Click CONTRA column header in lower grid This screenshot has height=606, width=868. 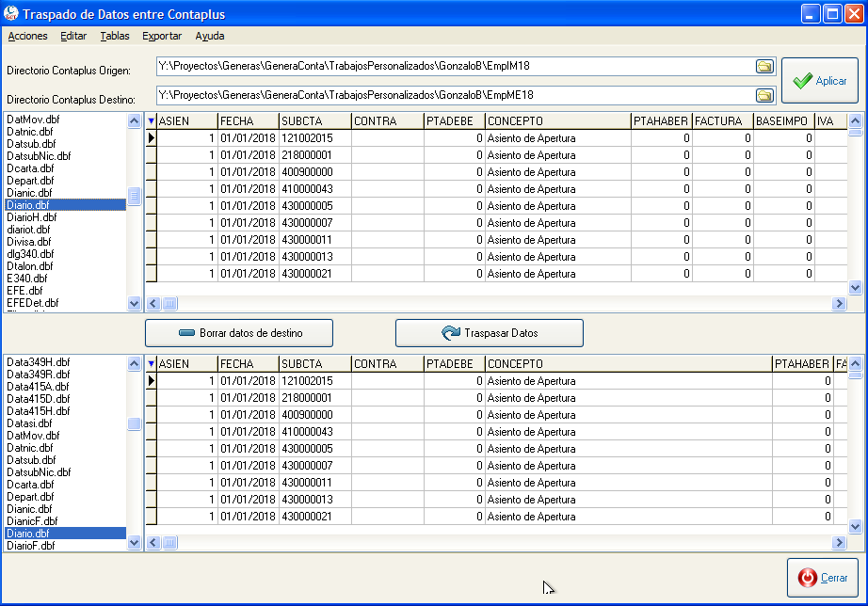(388, 364)
